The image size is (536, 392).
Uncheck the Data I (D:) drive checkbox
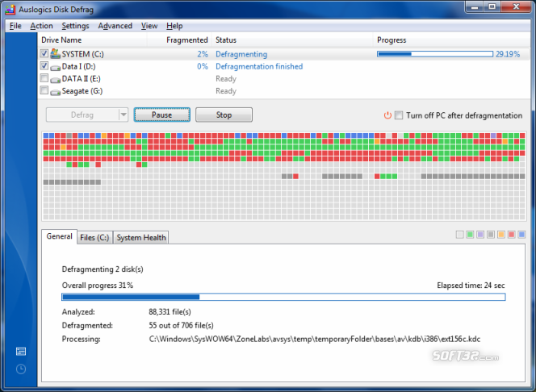pos(44,65)
